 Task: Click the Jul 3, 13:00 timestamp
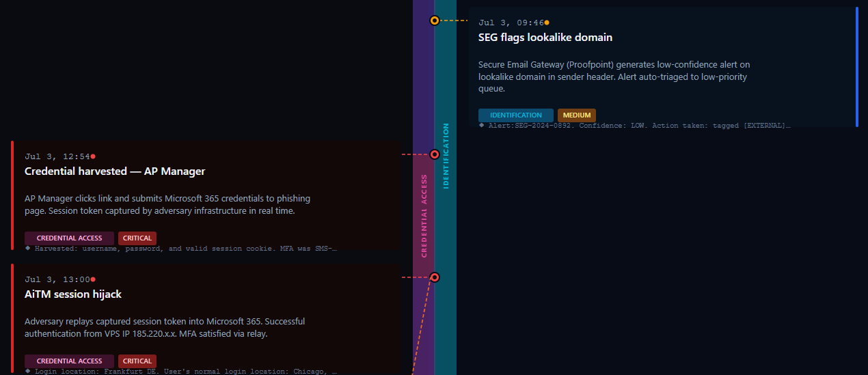pos(57,279)
